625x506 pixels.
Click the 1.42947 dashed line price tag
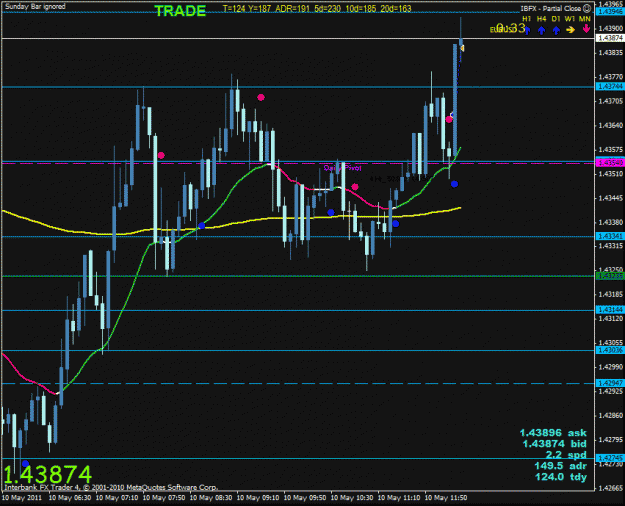610,383
